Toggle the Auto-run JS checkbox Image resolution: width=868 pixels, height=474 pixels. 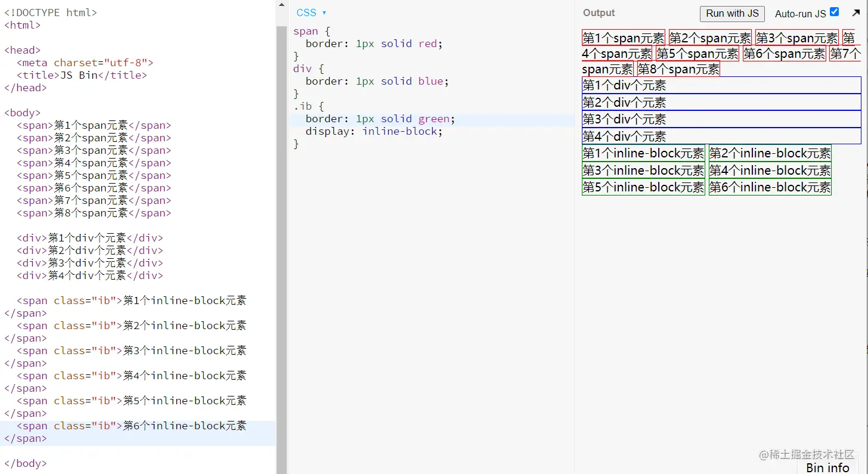[834, 12]
